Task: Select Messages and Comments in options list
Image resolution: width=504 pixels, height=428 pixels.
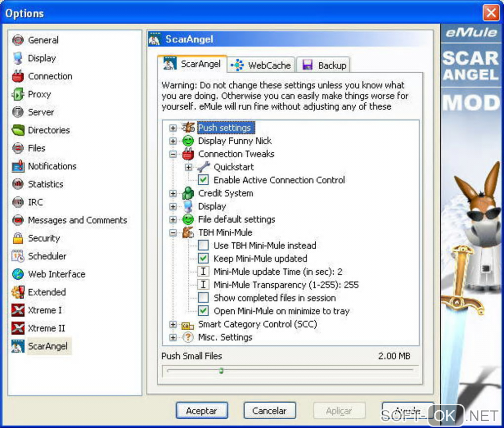Action: [78, 220]
